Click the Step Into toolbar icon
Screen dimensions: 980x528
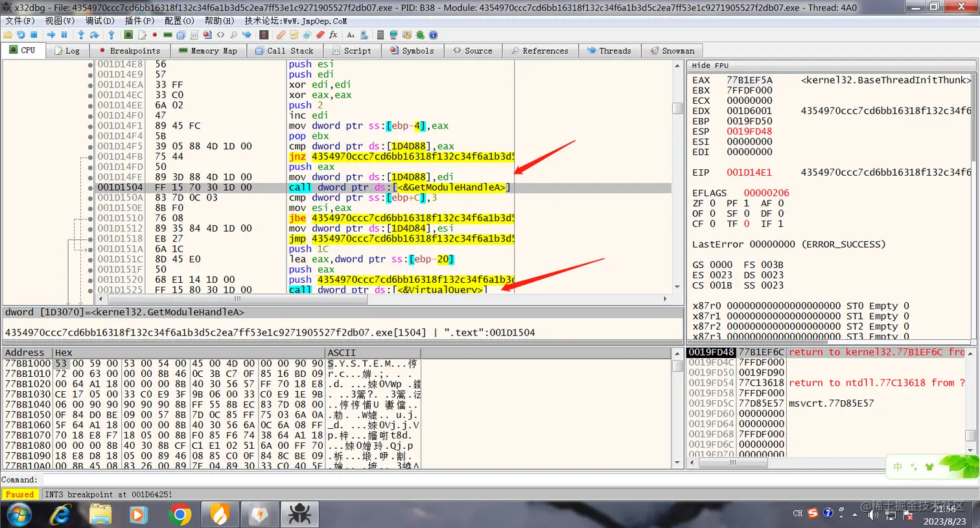(x=80, y=35)
